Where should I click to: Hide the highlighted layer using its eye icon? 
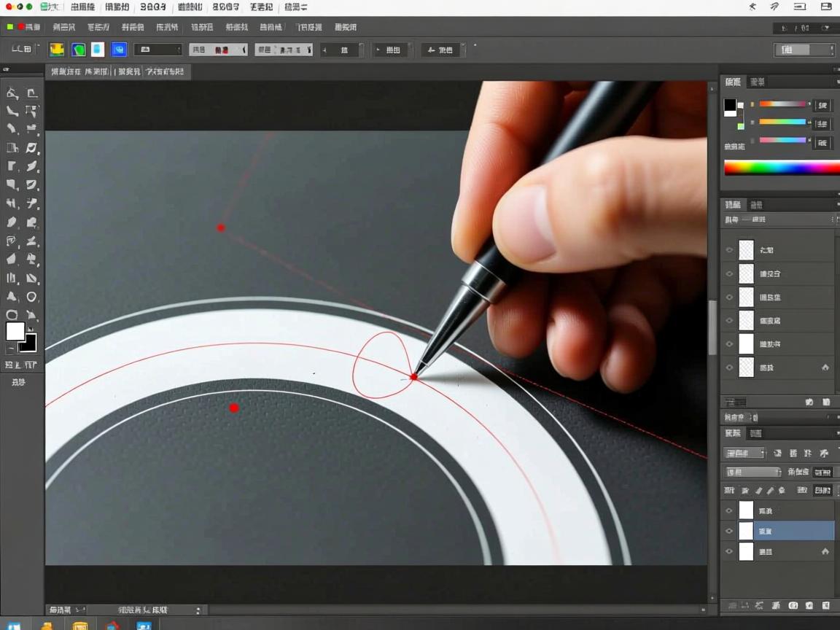coord(729,532)
